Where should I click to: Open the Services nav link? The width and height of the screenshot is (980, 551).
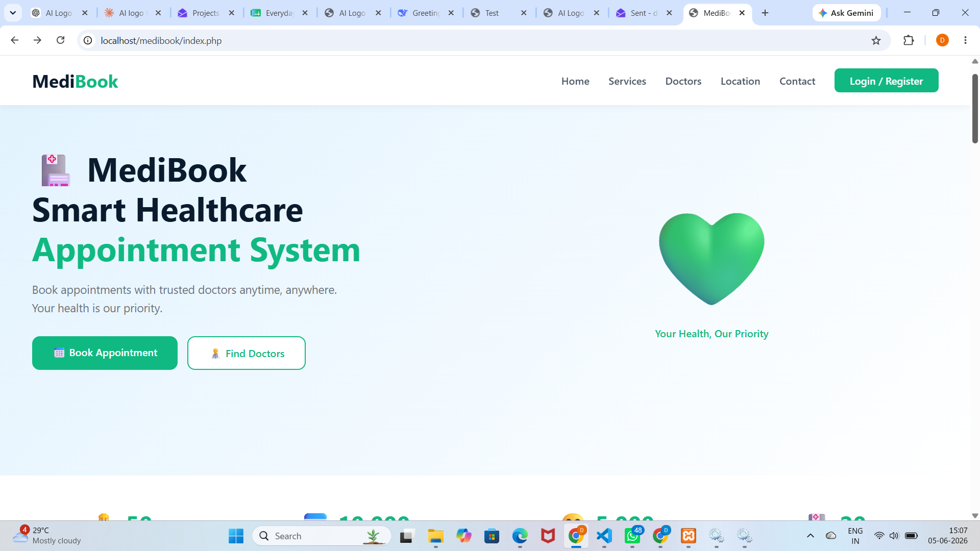click(x=627, y=81)
